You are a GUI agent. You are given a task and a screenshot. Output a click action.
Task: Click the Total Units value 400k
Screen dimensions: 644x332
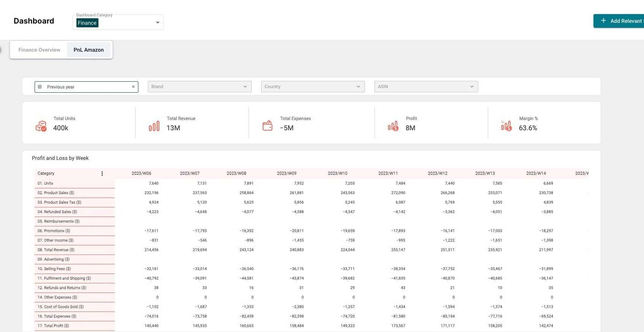tap(61, 128)
